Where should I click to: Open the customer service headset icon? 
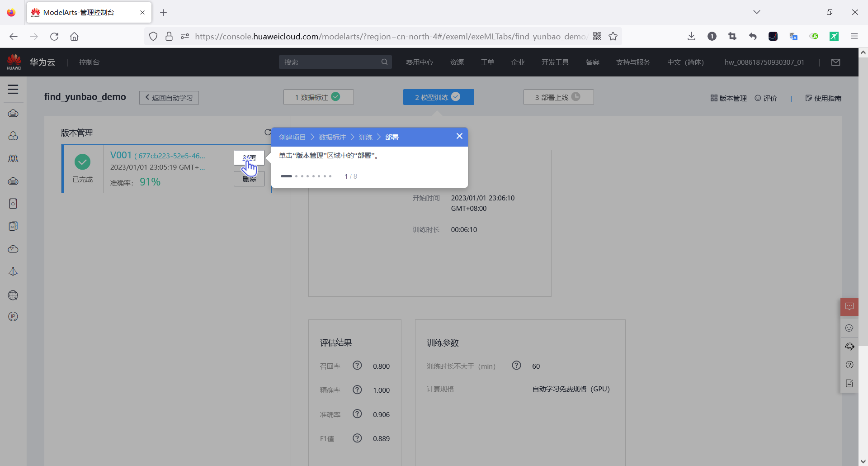(x=850, y=347)
